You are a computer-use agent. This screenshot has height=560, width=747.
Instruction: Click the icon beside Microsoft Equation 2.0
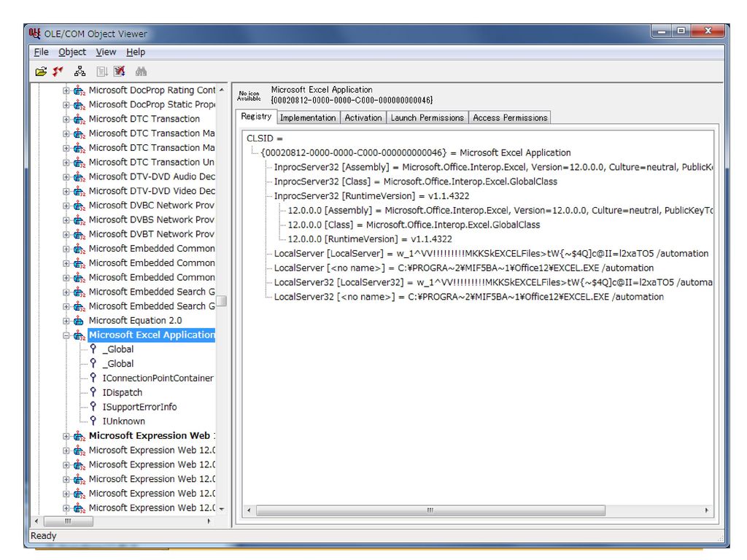pos(79,321)
